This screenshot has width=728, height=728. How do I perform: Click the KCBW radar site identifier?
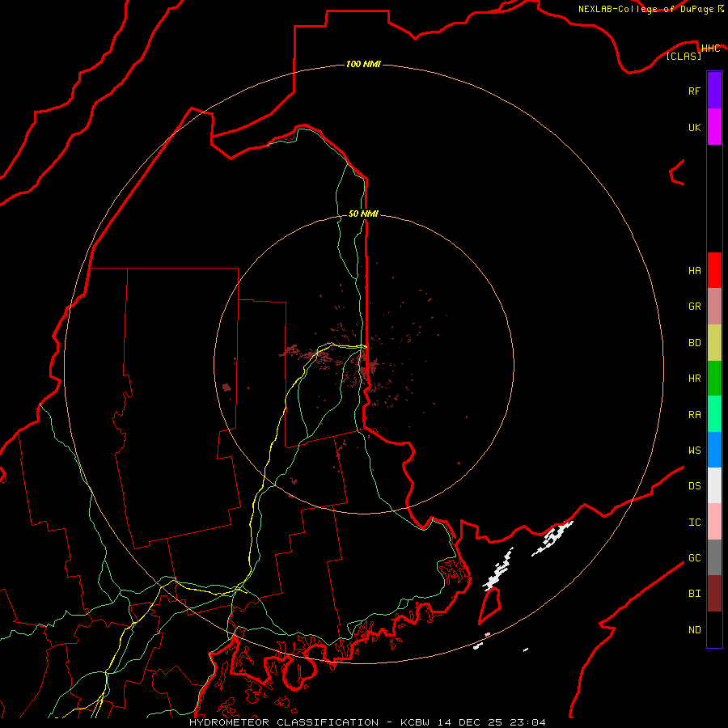[x=416, y=722]
